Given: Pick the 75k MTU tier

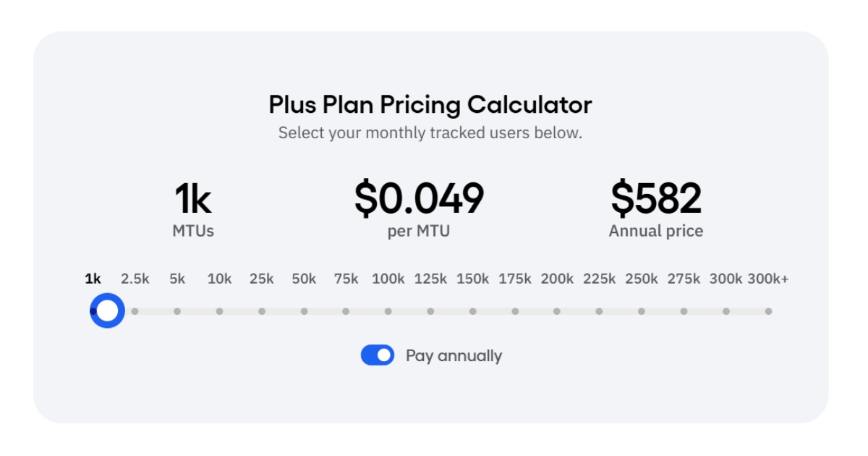Looking at the screenshot, I should coord(346,311).
